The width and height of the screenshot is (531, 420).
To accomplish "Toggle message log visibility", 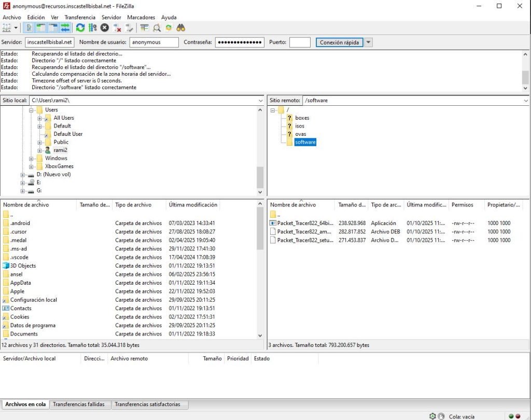I will [29, 28].
